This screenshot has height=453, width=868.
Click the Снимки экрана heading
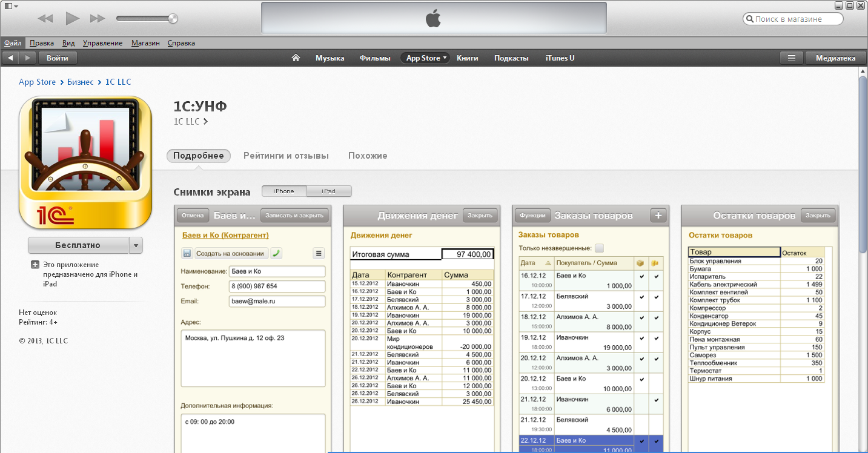pyautogui.click(x=212, y=192)
